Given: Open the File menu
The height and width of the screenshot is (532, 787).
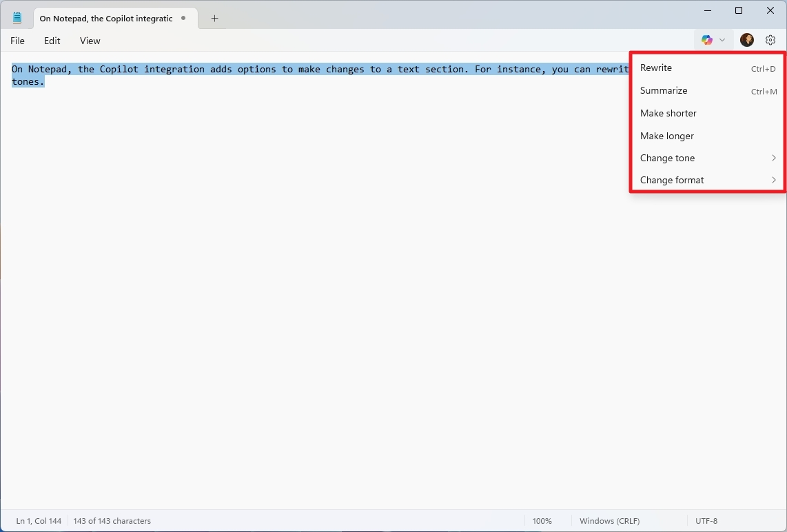Looking at the screenshot, I should point(17,41).
